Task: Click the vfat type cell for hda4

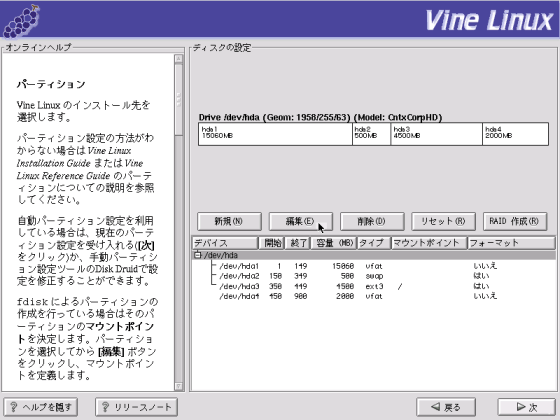Action: tap(374, 296)
